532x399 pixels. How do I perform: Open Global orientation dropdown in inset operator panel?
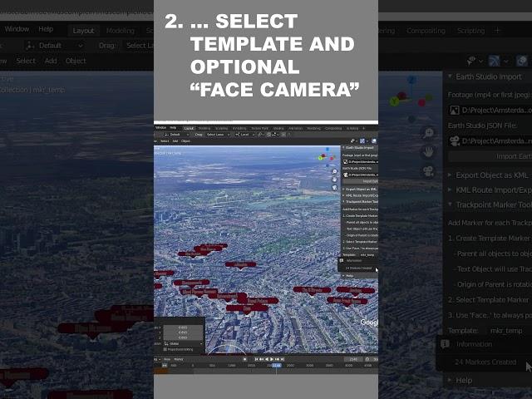[x=184, y=343]
